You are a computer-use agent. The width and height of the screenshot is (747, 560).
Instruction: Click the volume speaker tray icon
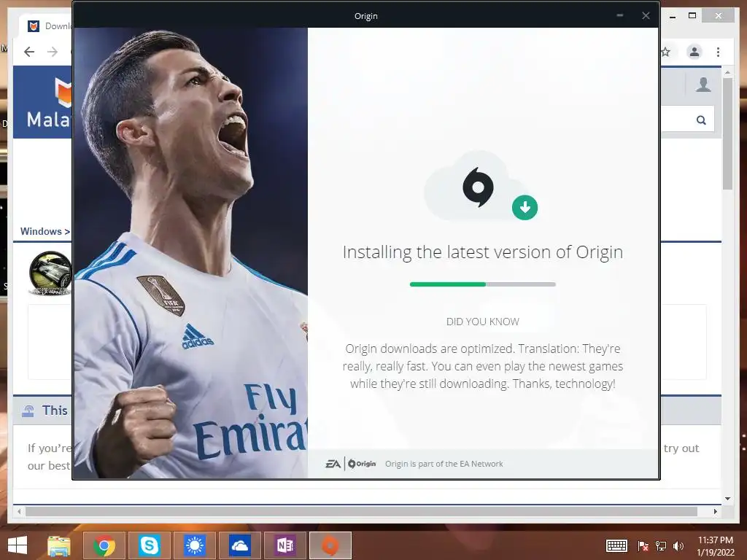(x=678, y=546)
